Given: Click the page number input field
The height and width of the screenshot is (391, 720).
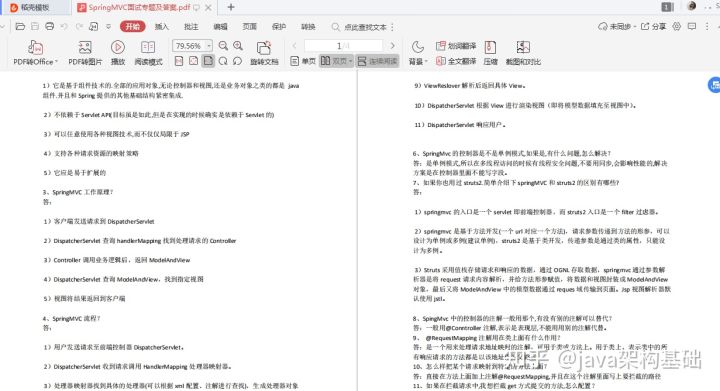Looking at the screenshot, I should click(343, 45).
